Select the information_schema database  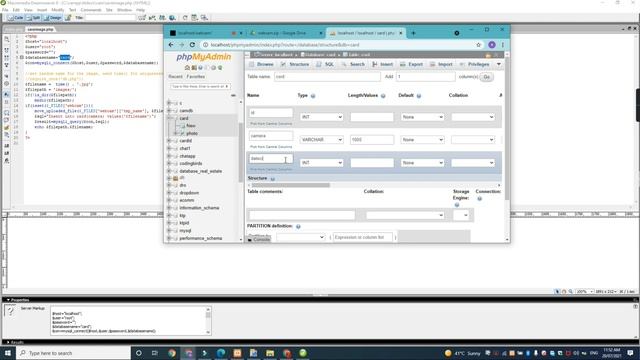(199, 208)
